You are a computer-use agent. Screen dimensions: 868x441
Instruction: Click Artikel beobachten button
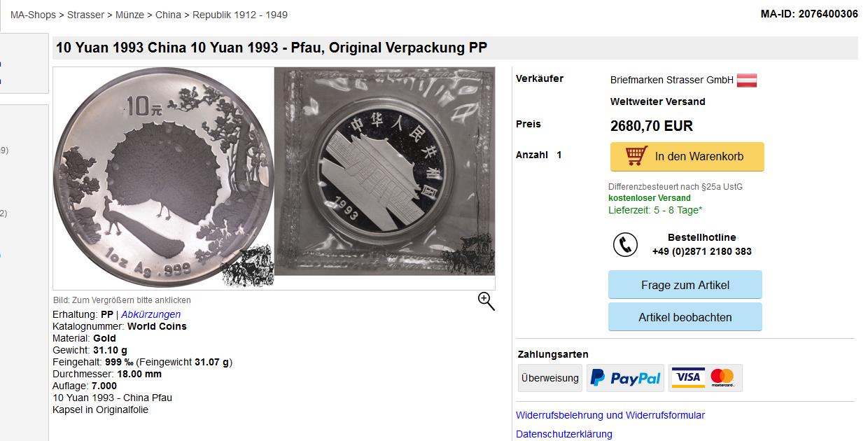[685, 317]
